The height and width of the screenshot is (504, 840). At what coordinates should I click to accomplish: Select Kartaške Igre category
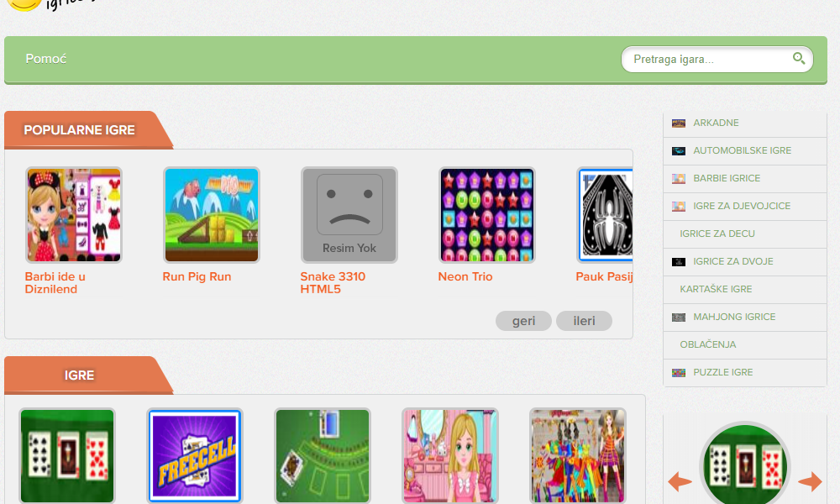[x=716, y=289]
